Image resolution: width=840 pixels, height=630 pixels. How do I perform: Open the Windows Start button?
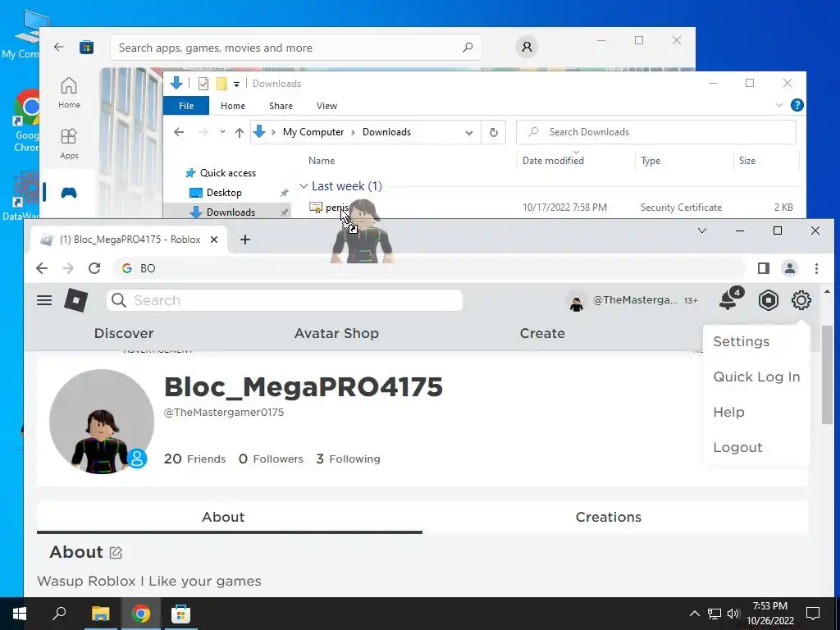tap(20, 614)
